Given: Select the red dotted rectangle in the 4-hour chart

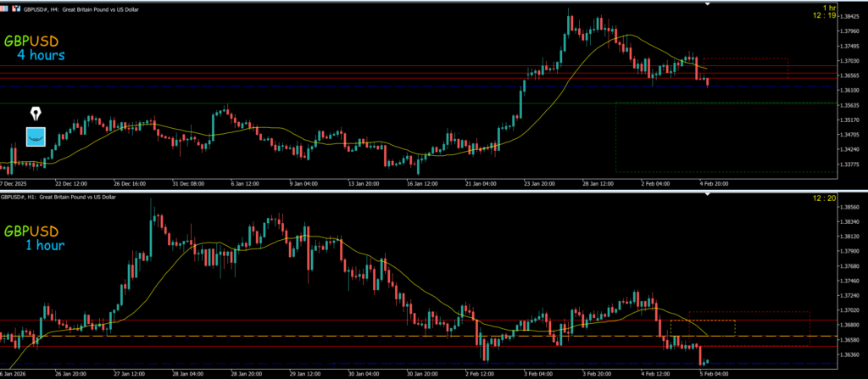Looking at the screenshot, I should [746, 59].
